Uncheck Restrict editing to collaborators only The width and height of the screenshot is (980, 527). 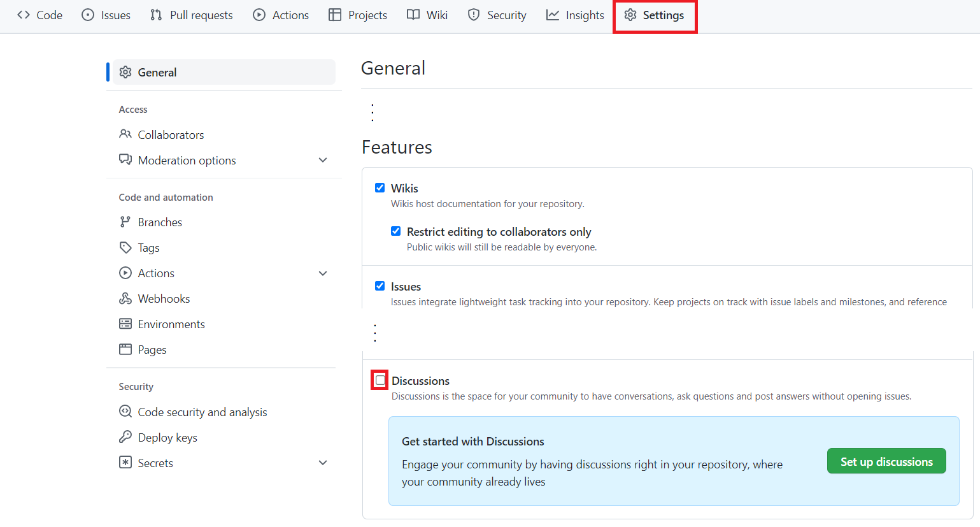396,231
